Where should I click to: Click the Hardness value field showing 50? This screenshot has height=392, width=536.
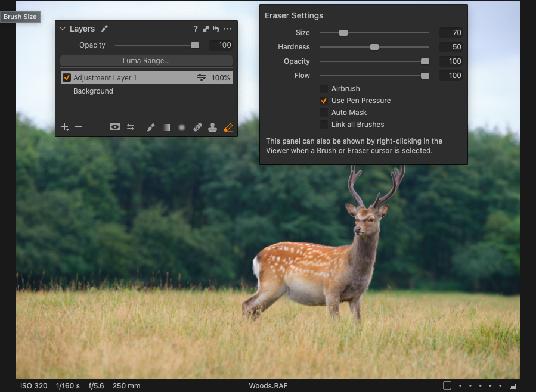[x=451, y=47]
